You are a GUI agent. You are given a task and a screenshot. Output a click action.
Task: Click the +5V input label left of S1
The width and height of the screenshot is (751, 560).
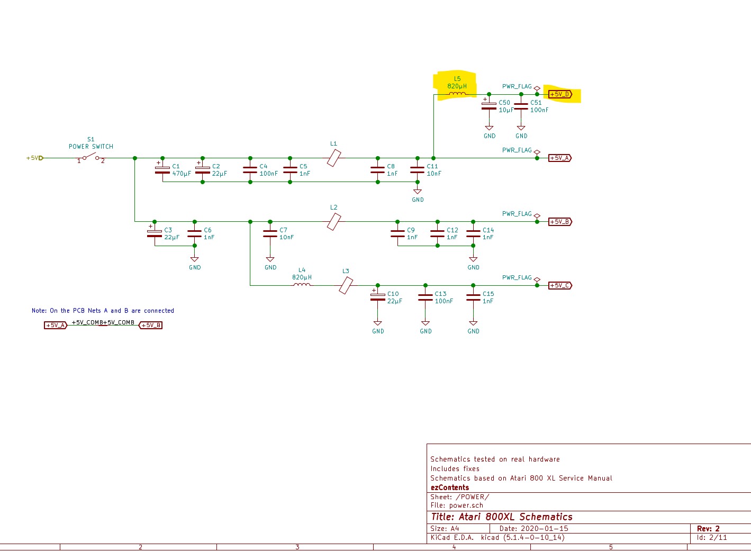pos(34,158)
